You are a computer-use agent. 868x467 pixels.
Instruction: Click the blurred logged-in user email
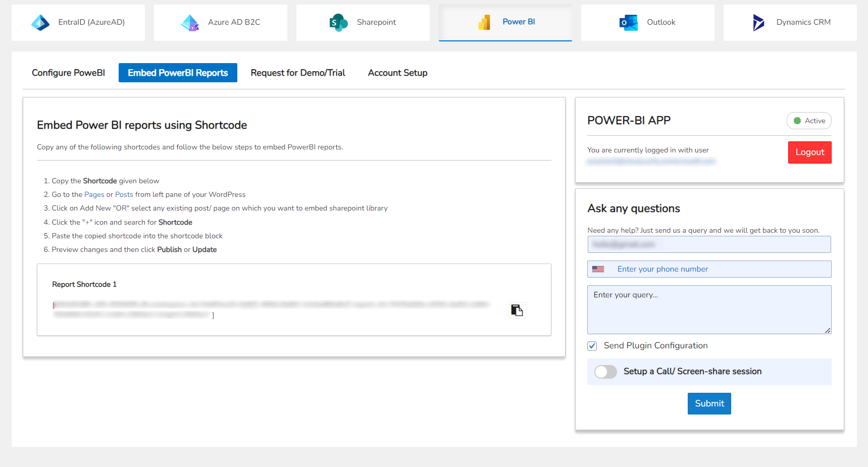tap(651, 161)
